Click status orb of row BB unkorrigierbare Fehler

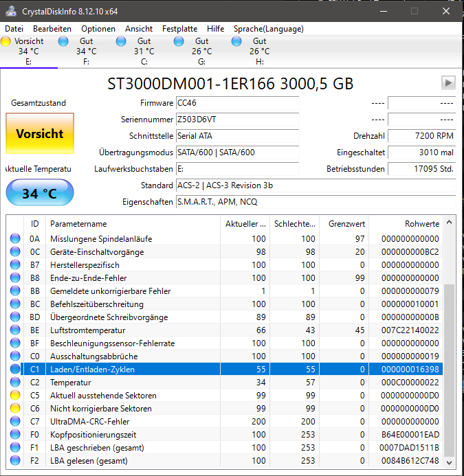(15, 291)
